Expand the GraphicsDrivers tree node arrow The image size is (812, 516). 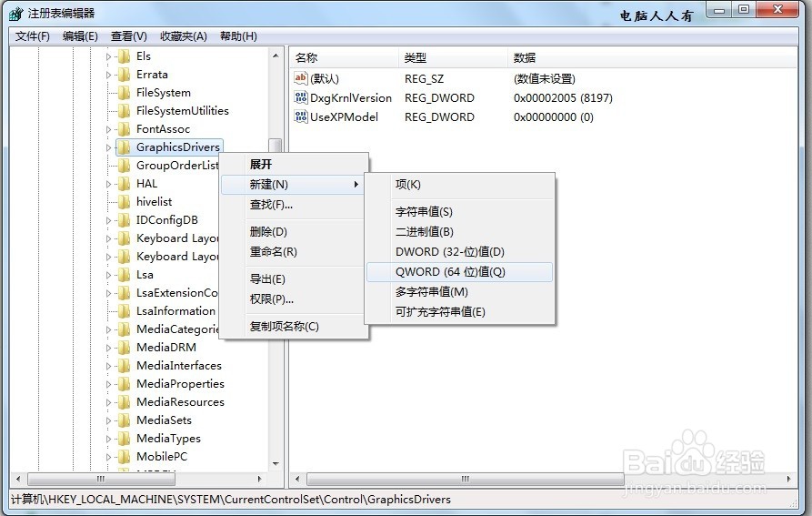[x=108, y=147]
